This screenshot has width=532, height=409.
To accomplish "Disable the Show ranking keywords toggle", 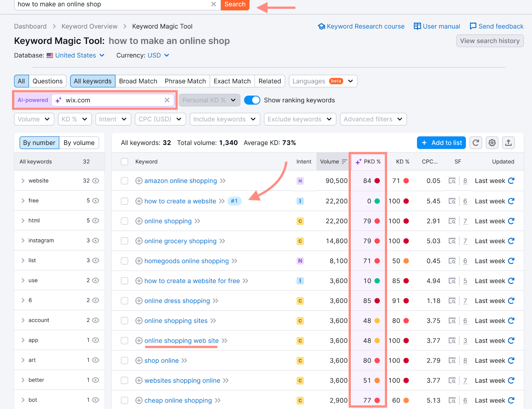I will click(252, 100).
